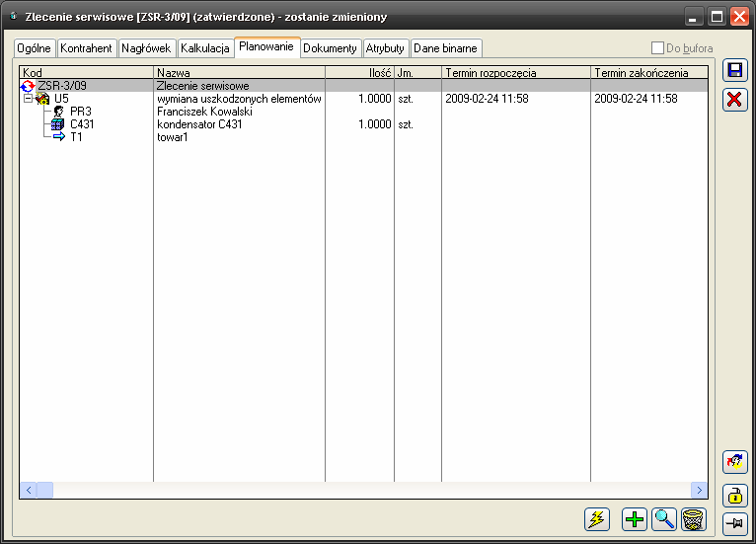Open details with the magnifier icon

(664, 519)
